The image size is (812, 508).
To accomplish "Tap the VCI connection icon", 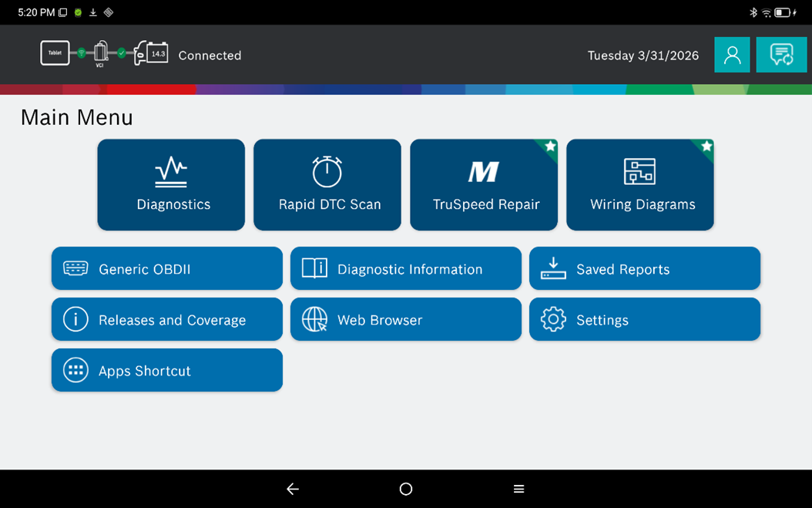I will point(101,52).
